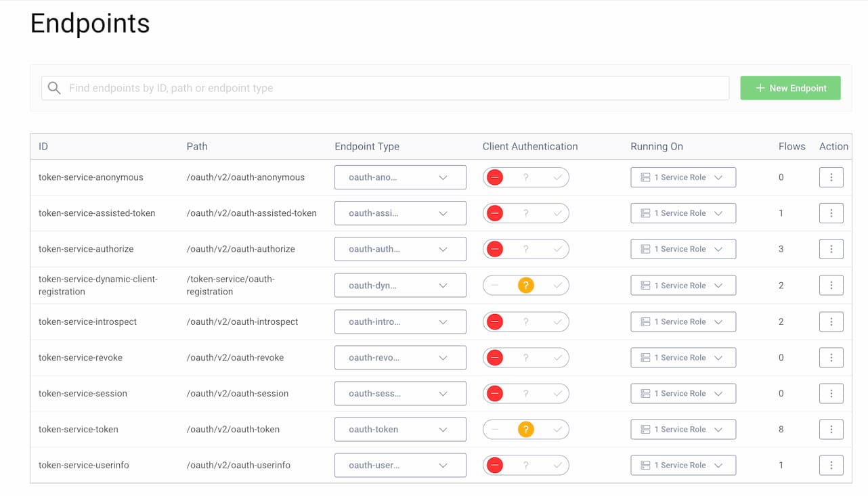Image resolution: width=868 pixels, height=496 pixels.
Task: Open the actions menu for token-service-token
Action: point(831,429)
